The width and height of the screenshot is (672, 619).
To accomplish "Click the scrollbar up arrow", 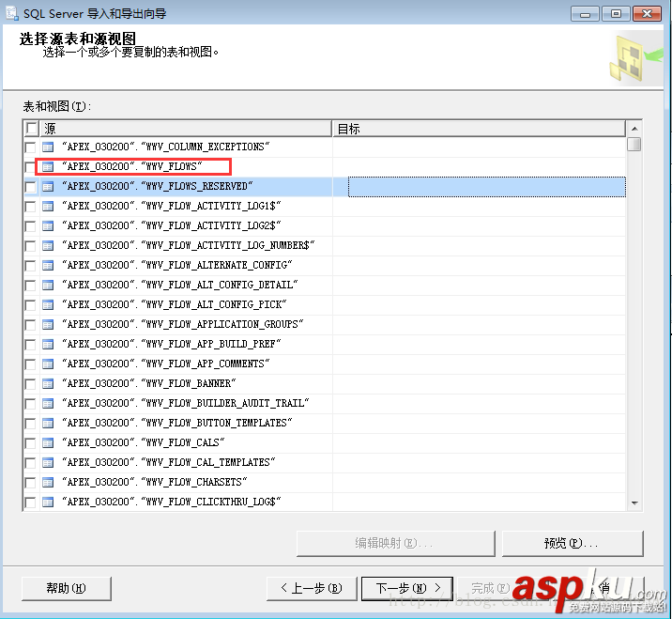I will tap(634, 129).
